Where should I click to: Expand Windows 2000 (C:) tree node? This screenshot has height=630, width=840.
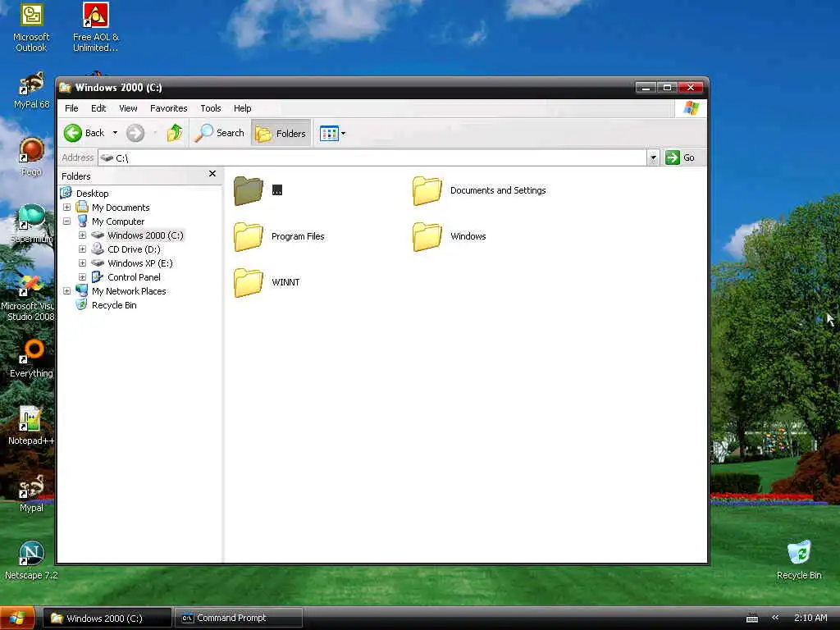[83, 235]
